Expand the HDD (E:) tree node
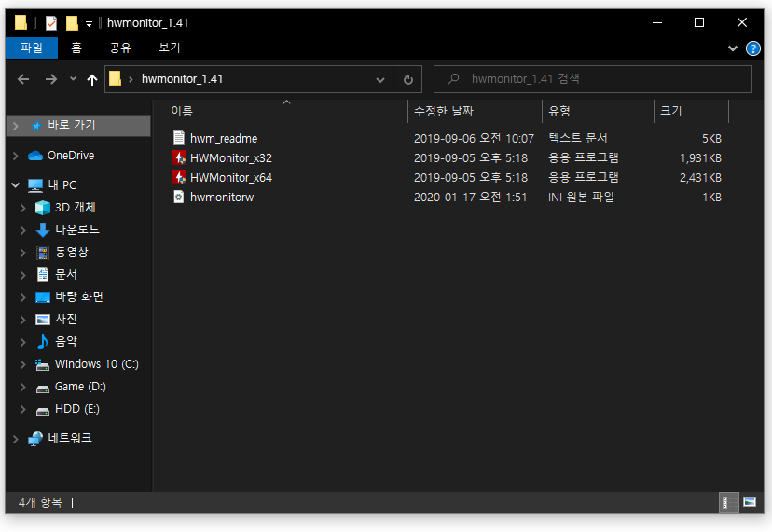The width and height of the screenshot is (772, 532). click(x=22, y=409)
